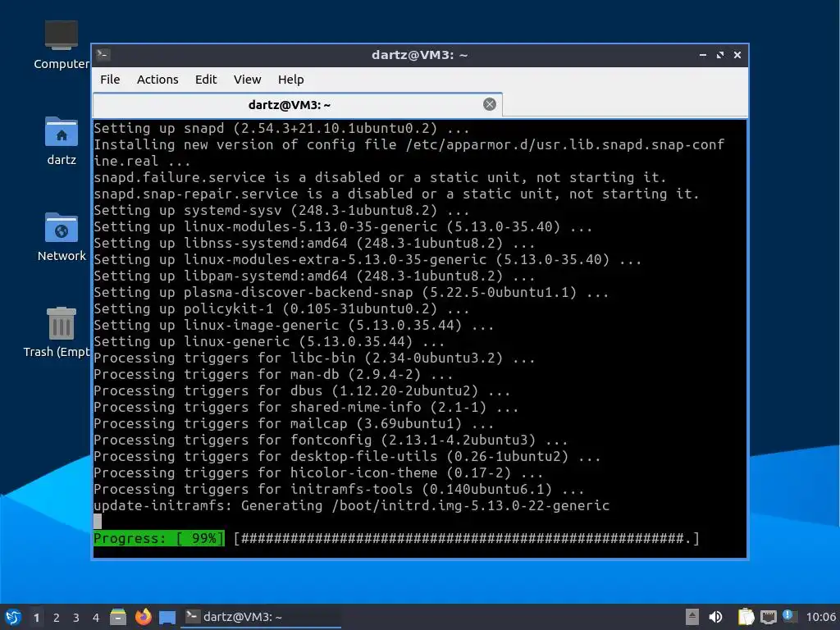The width and height of the screenshot is (840, 630).
Task: Open the removable media eject icon
Action: click(692, 617)
